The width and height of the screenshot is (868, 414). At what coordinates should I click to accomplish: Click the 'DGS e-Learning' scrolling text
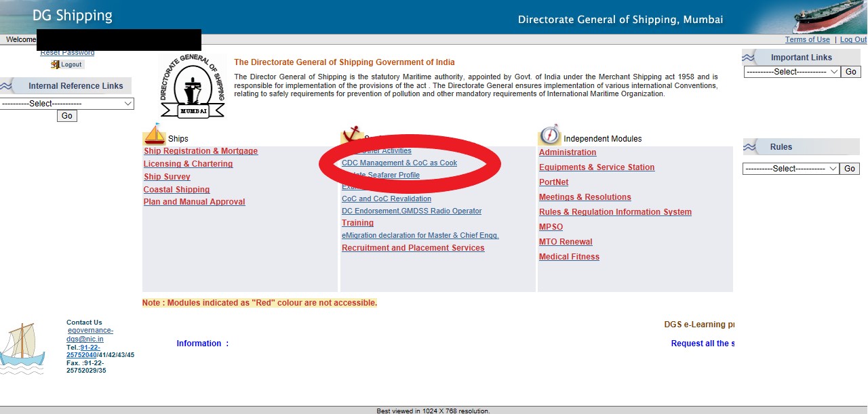coord(699,325)
